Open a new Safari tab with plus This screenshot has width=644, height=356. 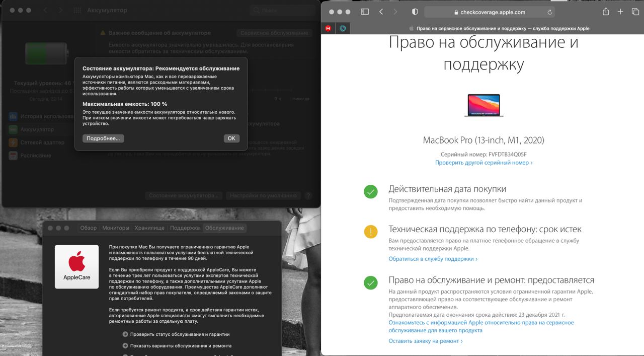click(x=620, y=12)
